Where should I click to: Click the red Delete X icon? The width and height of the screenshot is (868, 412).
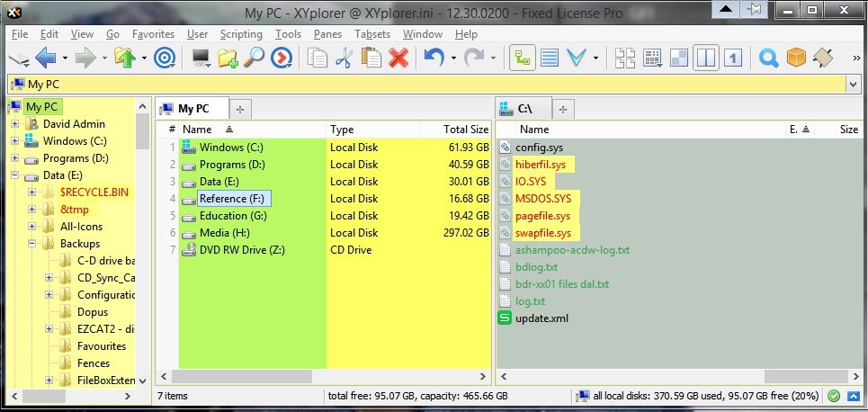[x=398, y=58]
